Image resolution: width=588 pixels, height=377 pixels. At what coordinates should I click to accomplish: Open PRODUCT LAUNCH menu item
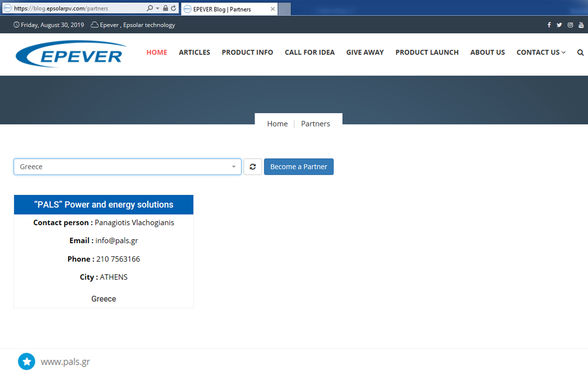point(427,52)
